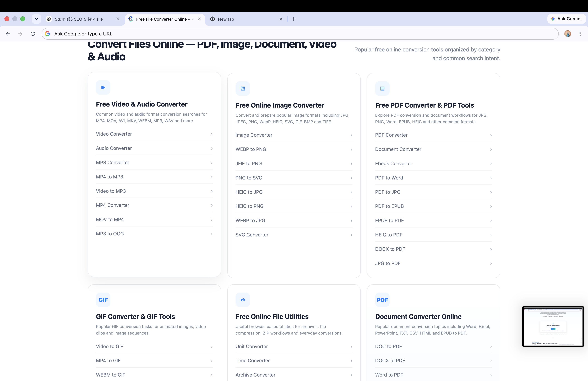Open the Word to PDF link
The width and height of the screenshot is (588, 381).
tap(433, 375)
